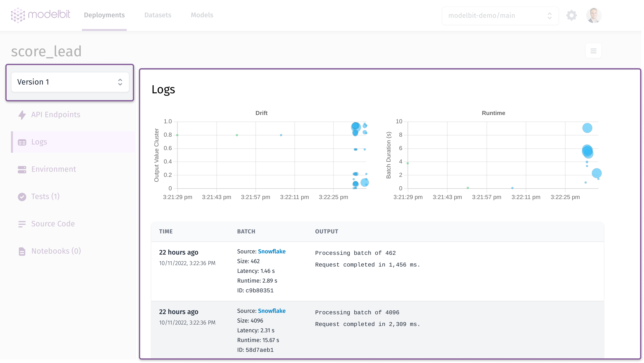Click the BATCH column header
644x363 pixels.
pos(246,231)
